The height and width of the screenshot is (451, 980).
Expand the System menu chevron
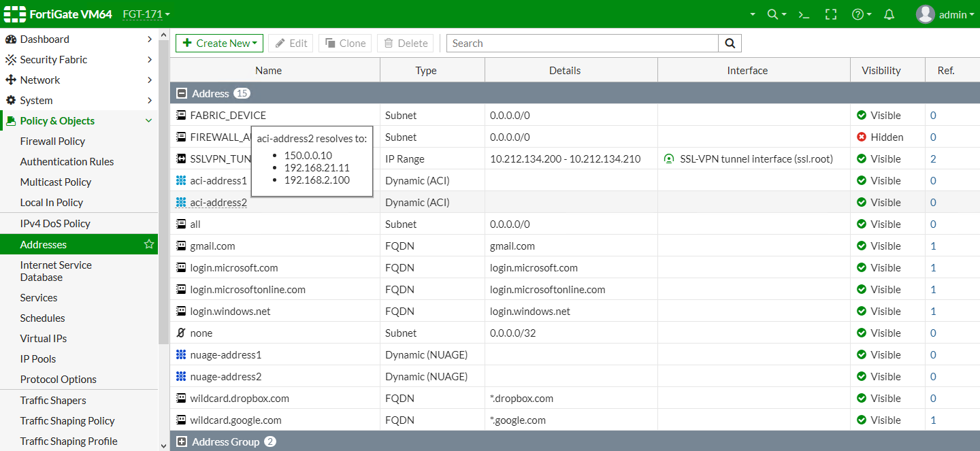pyautogui.click(x=150, y=101)
